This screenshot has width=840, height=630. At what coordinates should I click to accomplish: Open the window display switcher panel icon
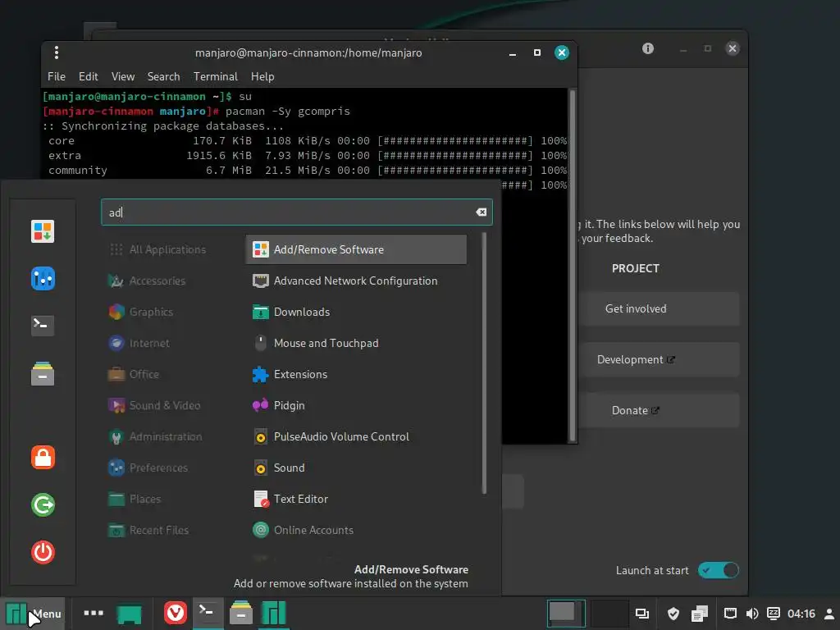click(x=641, y=614)
